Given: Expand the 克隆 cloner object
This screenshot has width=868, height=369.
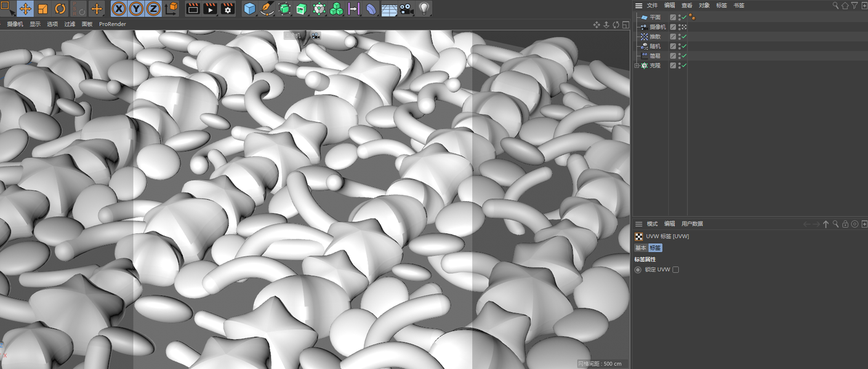Looking at the screenshot, I should pyautogui.click(x=637, y=65).
